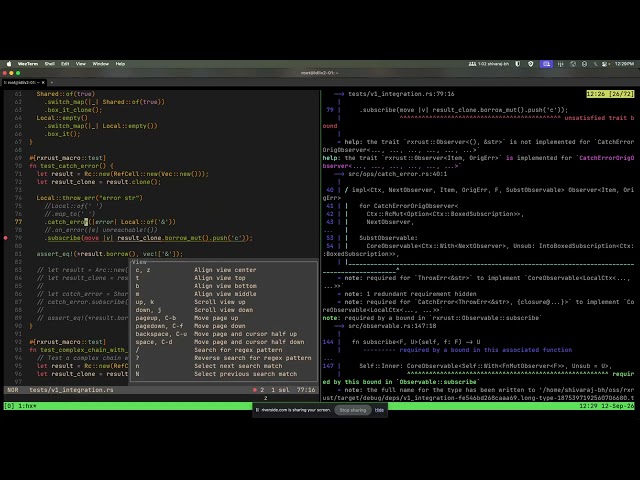640x480 pixels.
Task: Open the purple screen-sharing menu bar icon
Action: click(x=546, y=64)
